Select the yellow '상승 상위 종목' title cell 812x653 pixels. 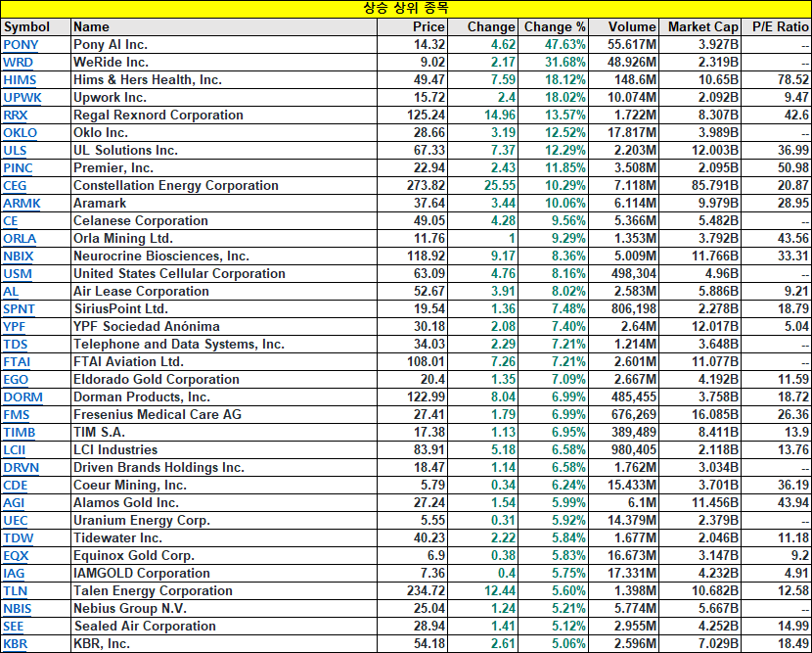(406, 9)
